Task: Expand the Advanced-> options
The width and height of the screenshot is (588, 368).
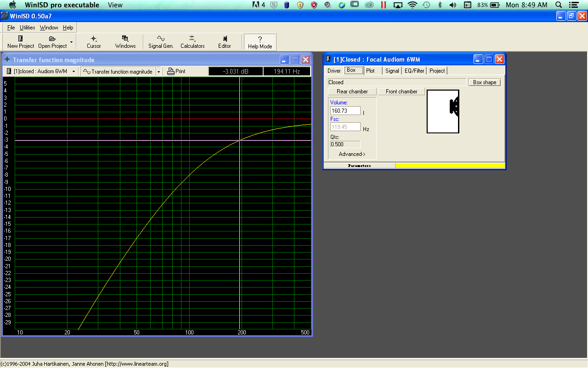Action: point(352,154)
